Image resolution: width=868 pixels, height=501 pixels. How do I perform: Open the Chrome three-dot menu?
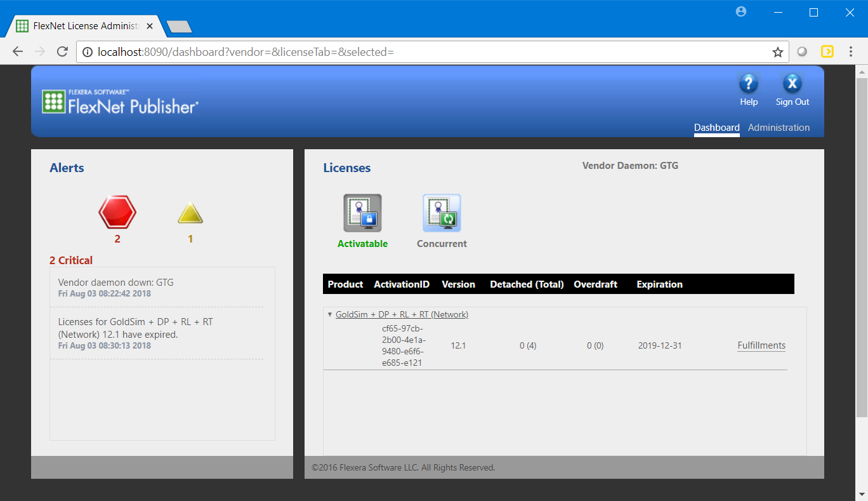pyautogui.click(x=851, y=52)
